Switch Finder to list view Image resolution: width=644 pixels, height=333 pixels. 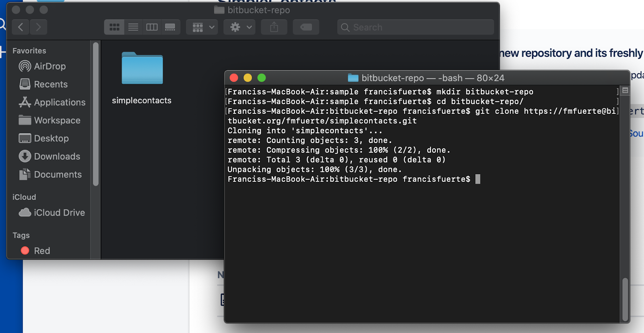coord(133,27)
